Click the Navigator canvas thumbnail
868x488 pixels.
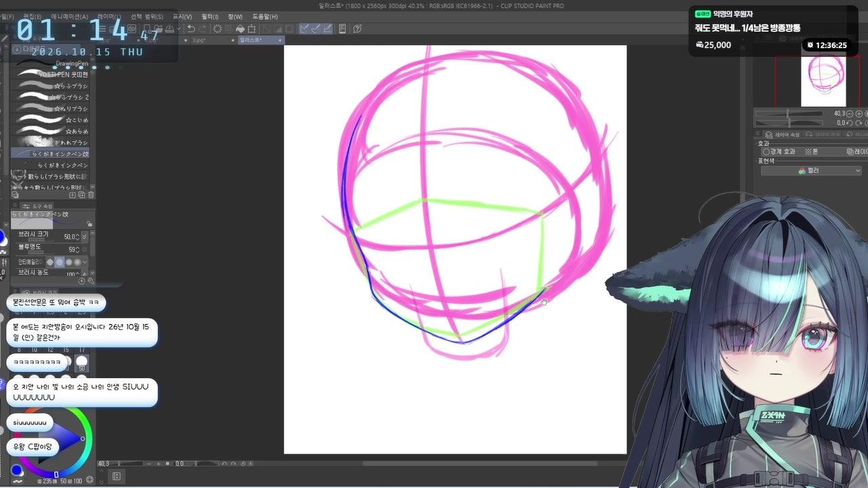click(823, 81)
